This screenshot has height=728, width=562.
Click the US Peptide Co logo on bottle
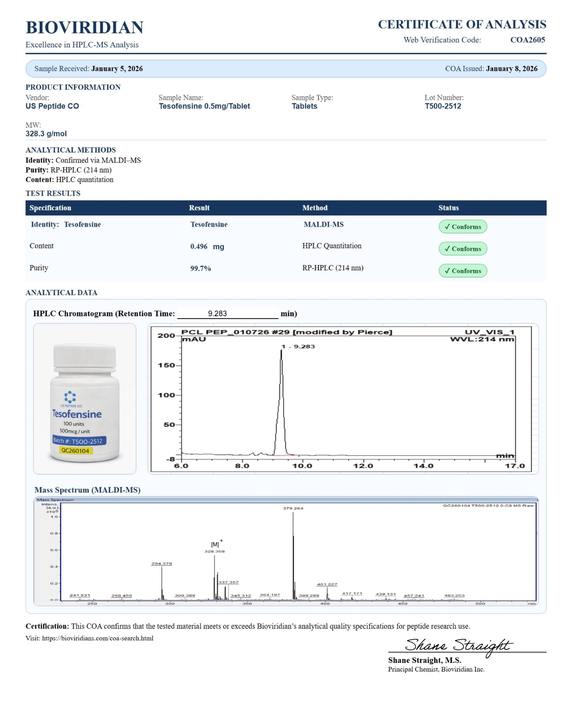click(x=70, y=397)
